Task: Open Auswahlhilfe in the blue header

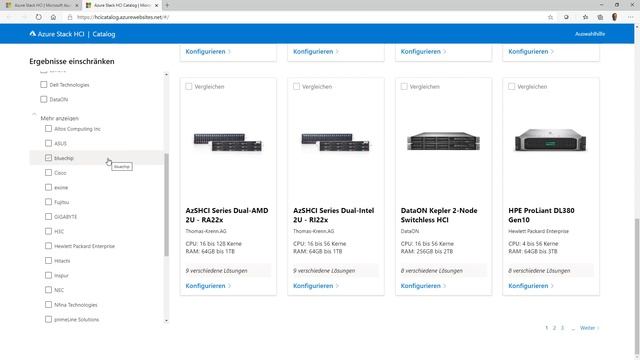Action: (x=590, y=34)
